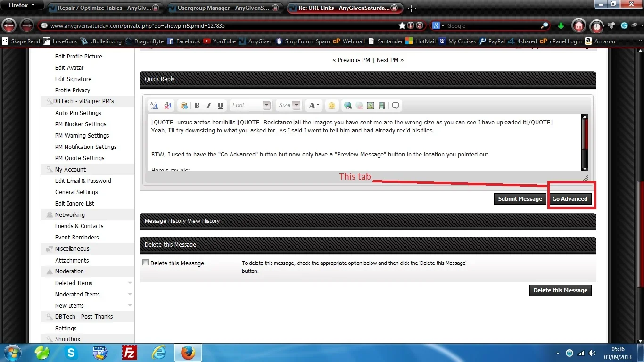Check the Delete this Message checkbox
The image size is (644, 362).
pos(146,263)
